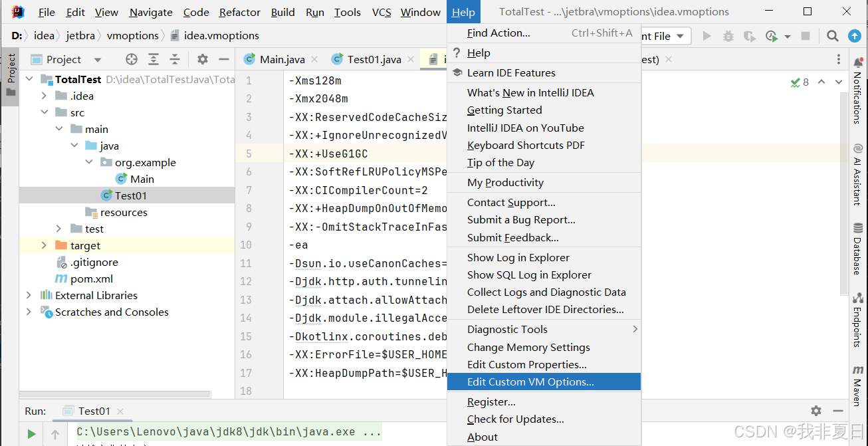Select Edit Custom Properties menu item
Screen dimensions: 868x446
tap(544, 364)
